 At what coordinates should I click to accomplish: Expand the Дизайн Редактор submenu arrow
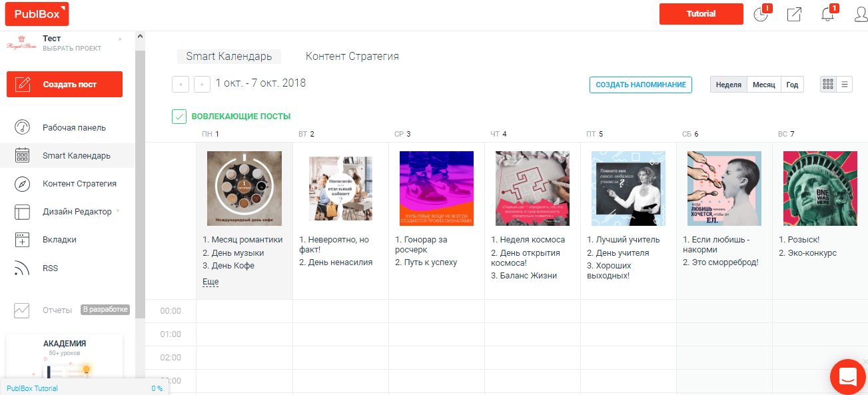coord(118,211)
